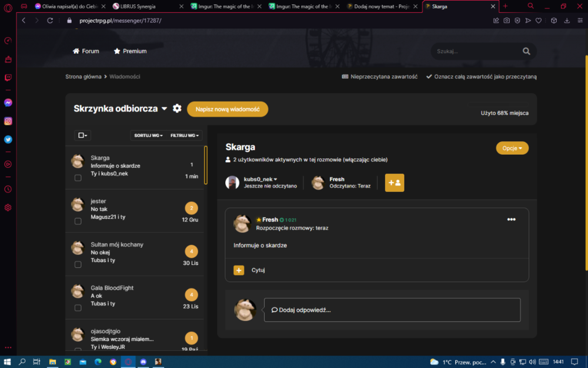Open Messenger in the Opera sidebar
The width and height of the screenshot is (588, 368).
(x=8, y=102)
